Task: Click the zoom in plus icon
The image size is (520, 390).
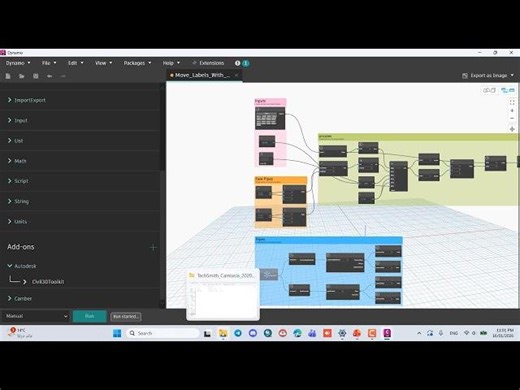Action: pos(512,110)
